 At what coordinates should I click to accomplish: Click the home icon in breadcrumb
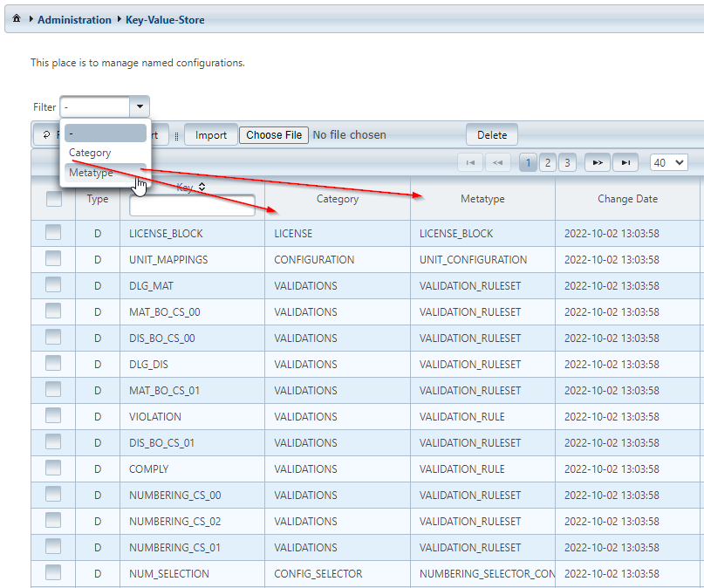click(17, 19)
